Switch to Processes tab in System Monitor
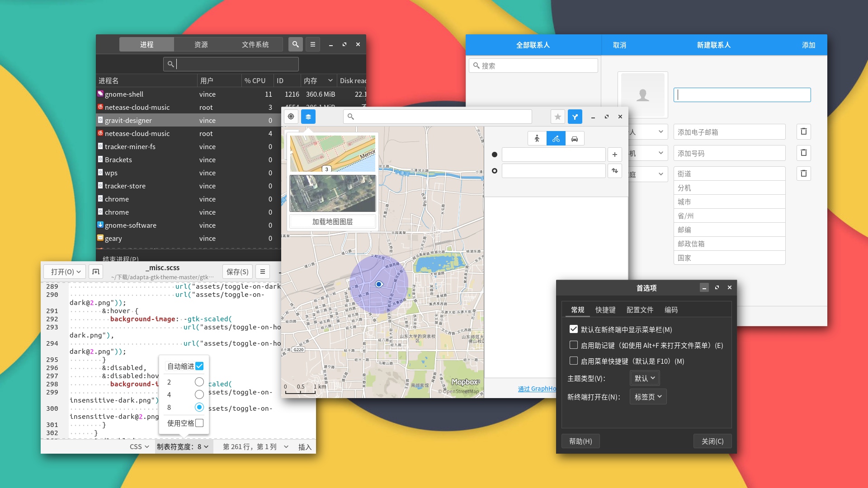Image resolution: width=868 pixels, height=488 pixels. [146, 44]
